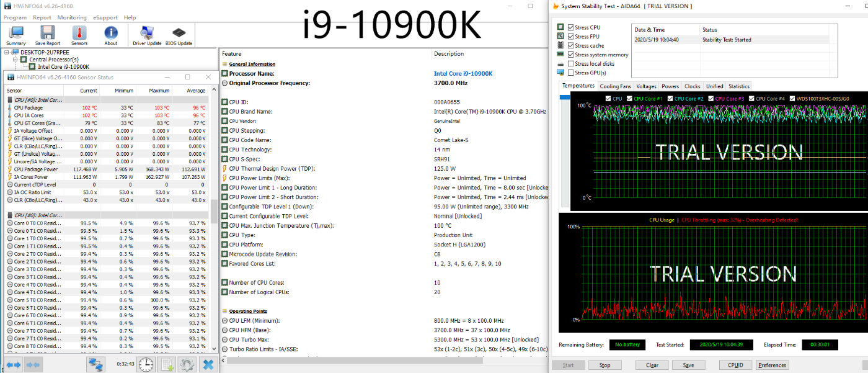Image resolution: width=868 pixels, height=373 pixels.
Task: Switch to the Statistics tab
Action: point(738,86)
